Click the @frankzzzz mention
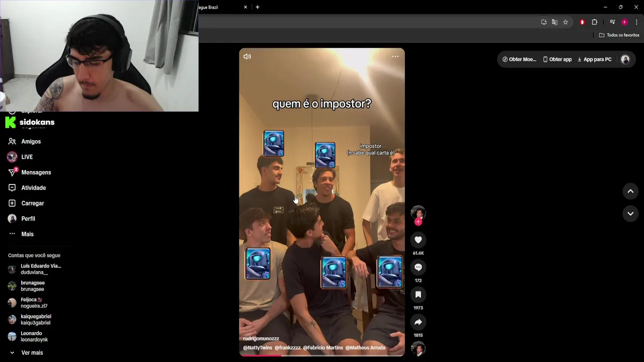Image resolution: width=644 pixels, height=362 pixels. (x=287, y=348)
